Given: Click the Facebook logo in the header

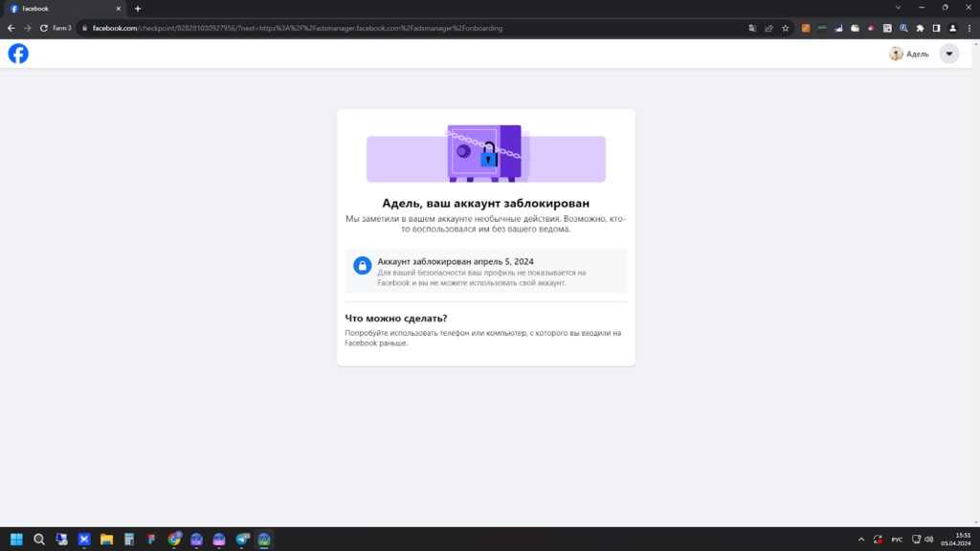Looking at the screenshot, I should click(x=18, y=54).
